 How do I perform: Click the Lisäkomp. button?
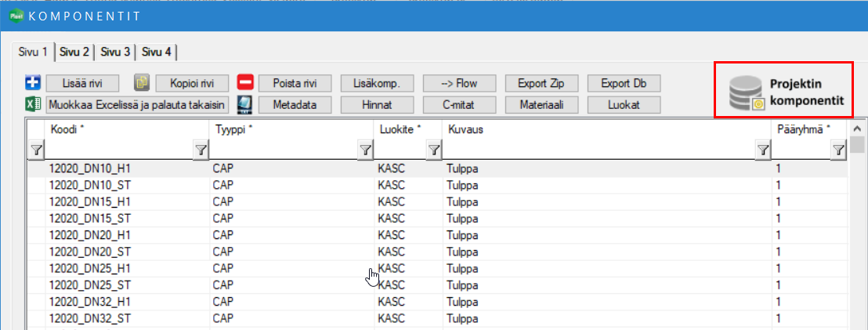[x=377, y=83]
